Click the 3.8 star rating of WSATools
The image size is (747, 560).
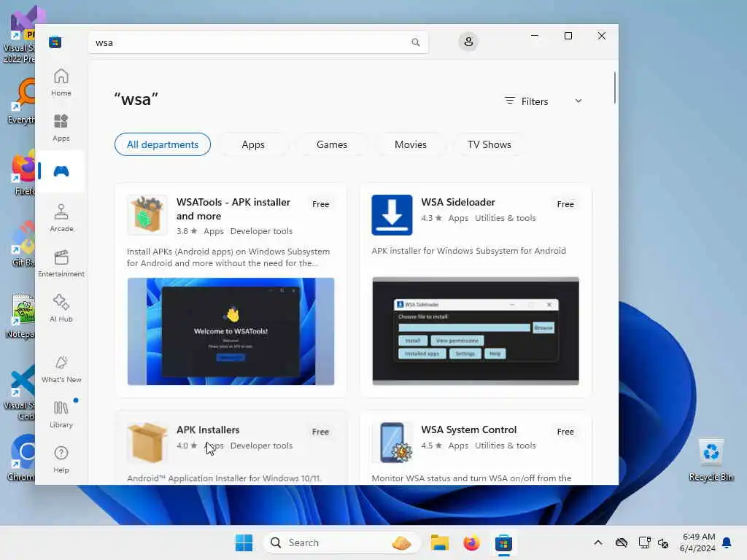pos(187,231)
